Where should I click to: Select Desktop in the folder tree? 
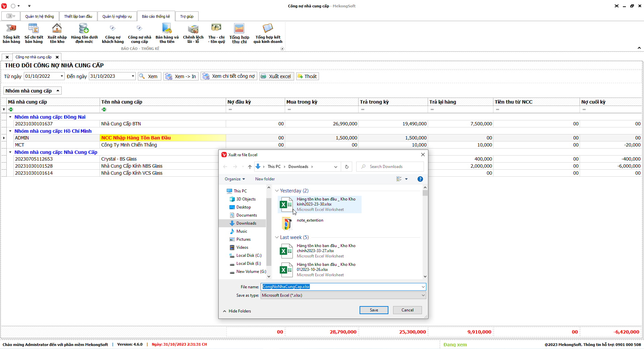244,207
